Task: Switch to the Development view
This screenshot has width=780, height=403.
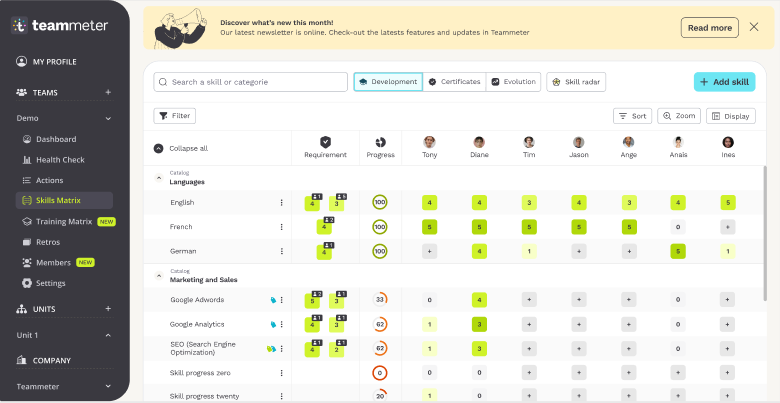Action: point(388,82)
